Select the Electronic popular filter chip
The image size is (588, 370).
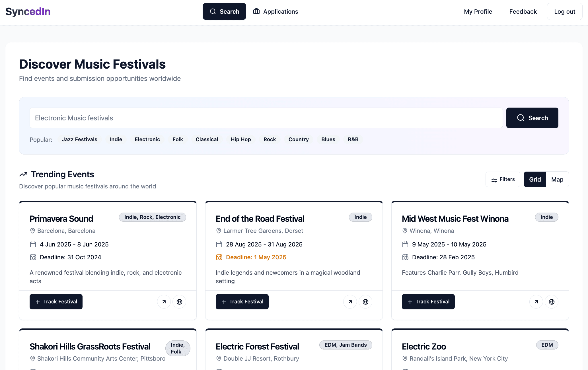[147, 139]
